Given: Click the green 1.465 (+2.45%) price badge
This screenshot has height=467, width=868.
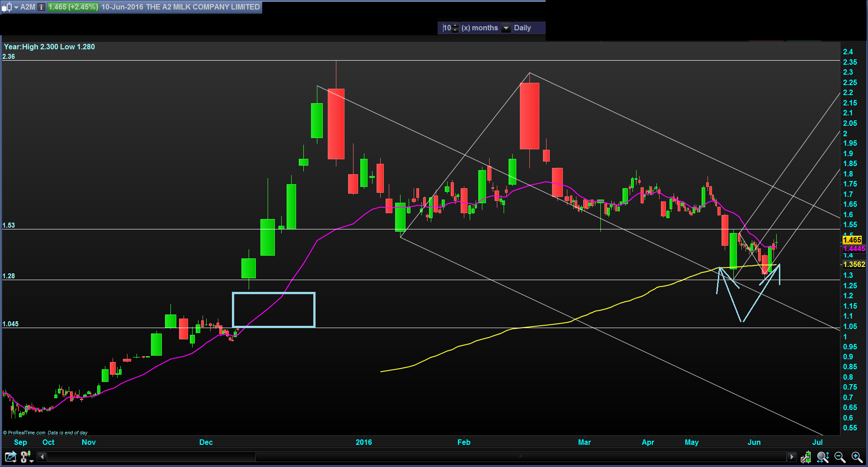Looking at the screenshot, I should coord(73,7).
